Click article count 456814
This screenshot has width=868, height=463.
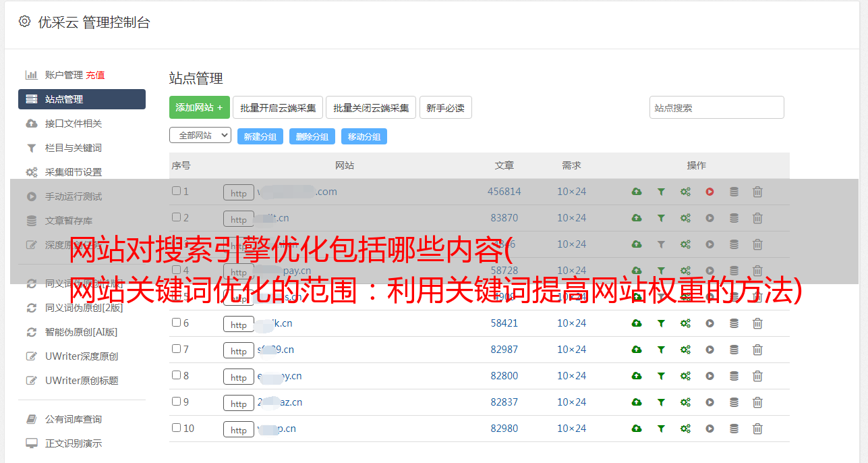504,192
